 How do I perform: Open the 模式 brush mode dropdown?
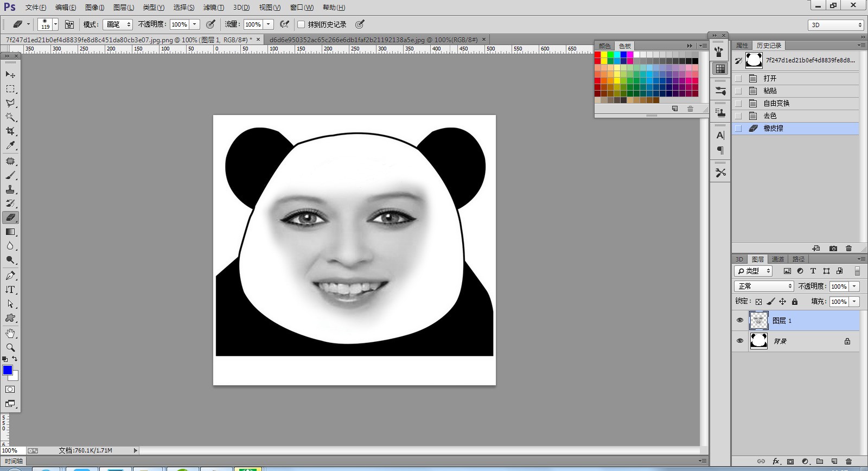[118, 24]
